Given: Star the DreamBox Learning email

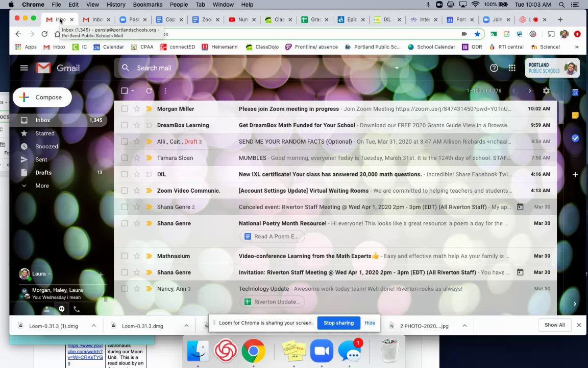Looking at the screenshot, I should [137, 125].
